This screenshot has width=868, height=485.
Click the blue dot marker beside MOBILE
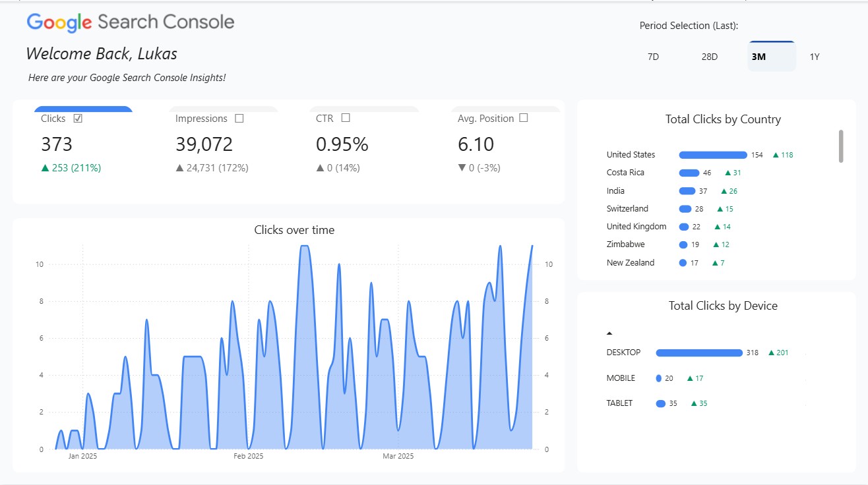click(658, 378)
